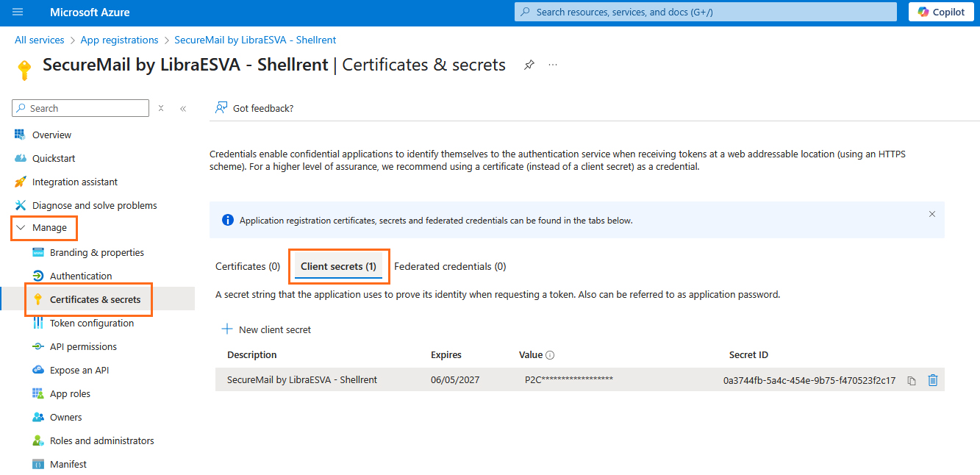Click the Owners people icon
Image resolution: width=980 pixels, height=475 pixels.
[x=38, y=417]
